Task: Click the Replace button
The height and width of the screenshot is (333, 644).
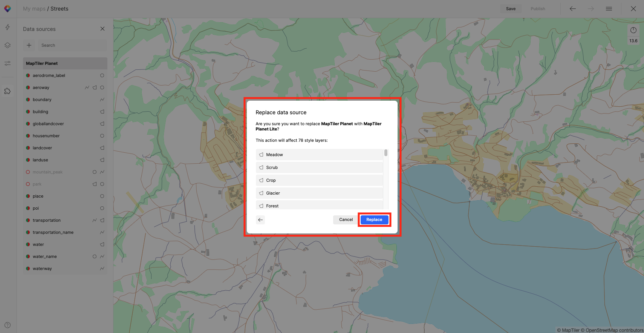Action: coord(374,220)
